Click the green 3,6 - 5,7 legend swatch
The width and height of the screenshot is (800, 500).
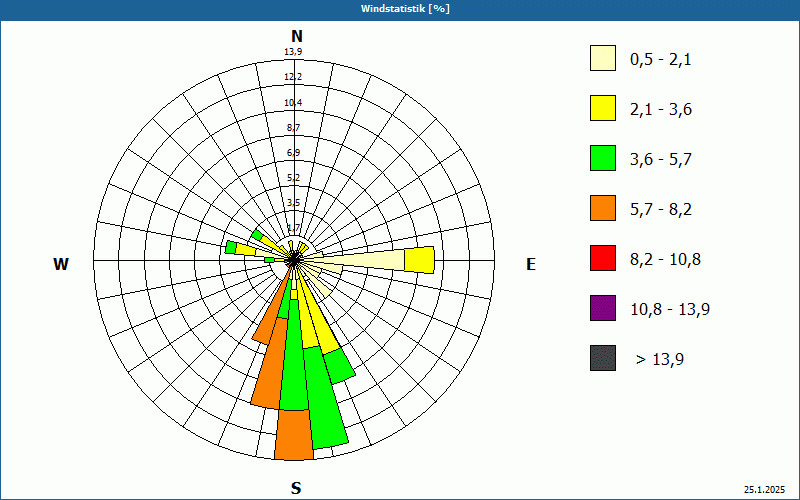[x=603, y=158]
